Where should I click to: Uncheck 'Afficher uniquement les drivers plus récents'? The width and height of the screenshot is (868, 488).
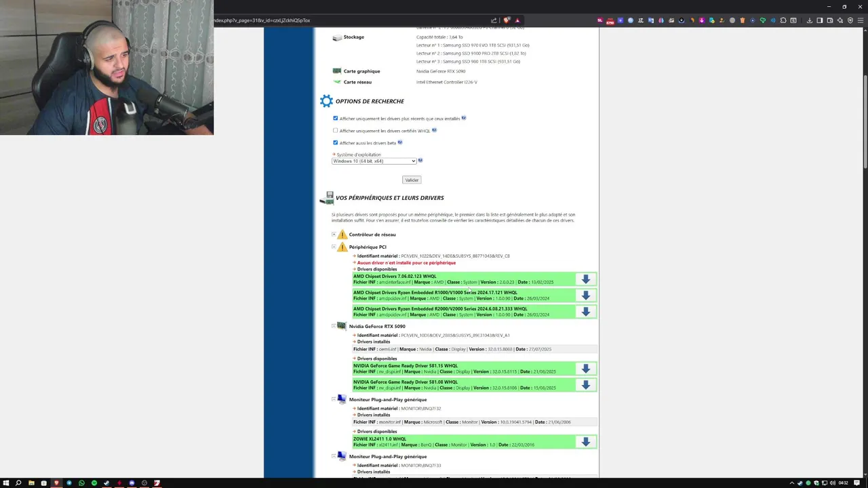coord(335,118)
